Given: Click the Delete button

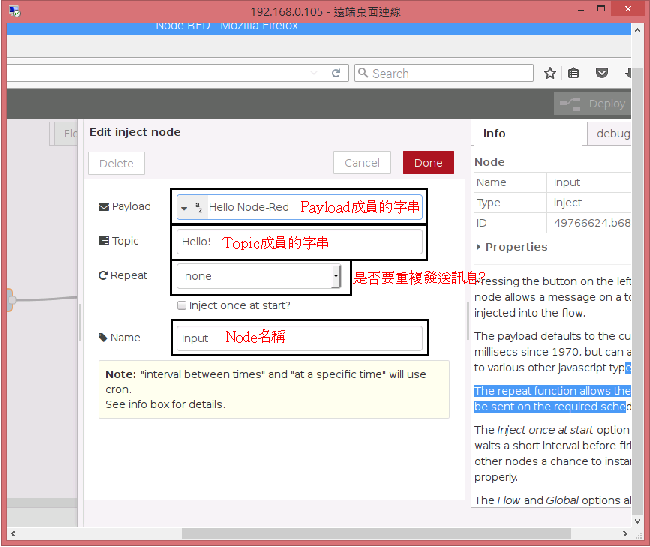Looking at the screenshot, I should 116,163.
